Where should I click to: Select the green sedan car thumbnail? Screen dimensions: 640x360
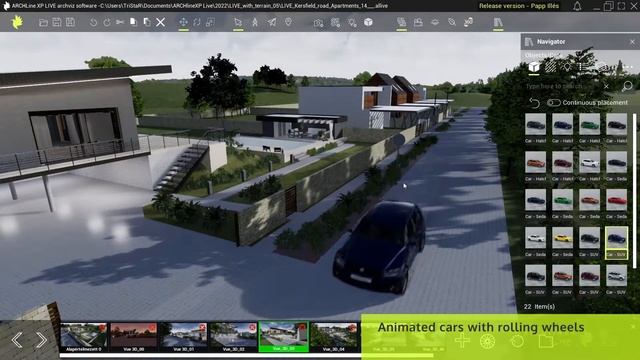(562, 200)
